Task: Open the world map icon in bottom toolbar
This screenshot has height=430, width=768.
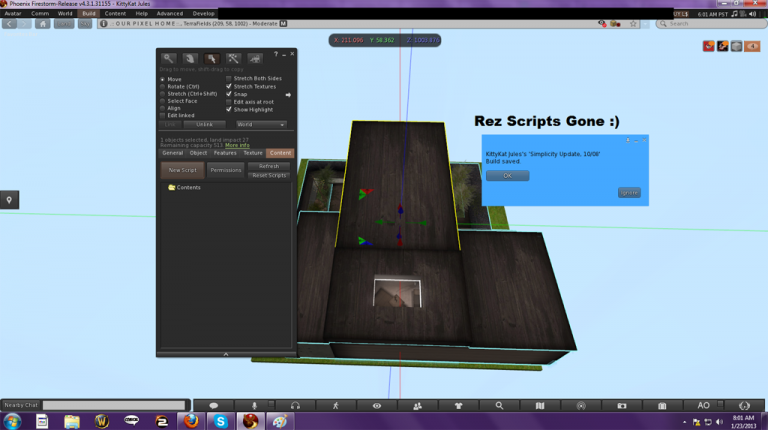Action: (540, 406)
